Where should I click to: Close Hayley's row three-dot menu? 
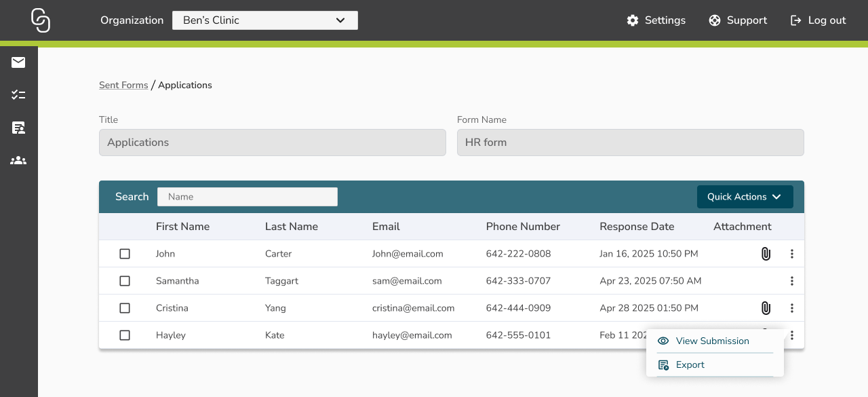[x=791, y=335]
